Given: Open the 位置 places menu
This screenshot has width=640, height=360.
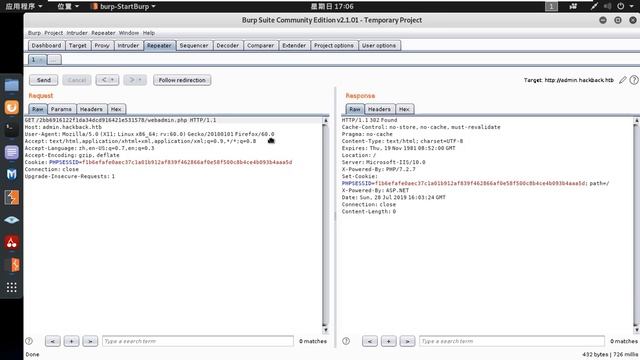Looking at the screenshot, I should [x=68, y=6].
